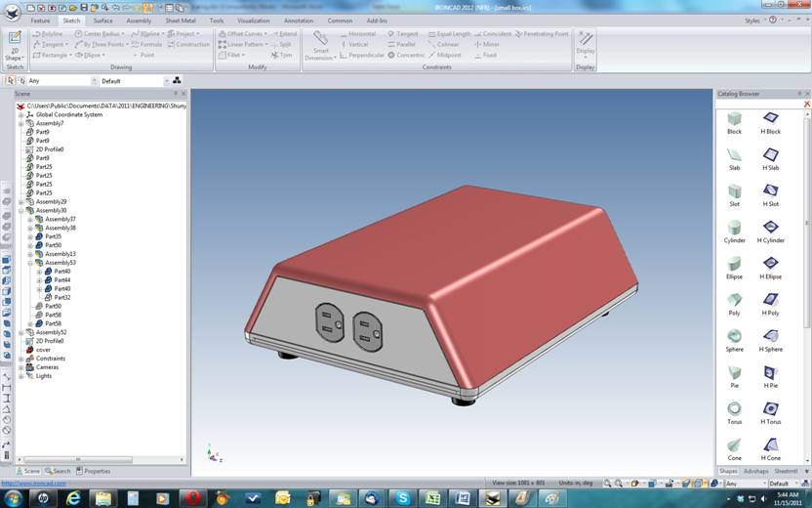
Task: Open Internet Explorer from the taskbar
Action: click(73, 497)
